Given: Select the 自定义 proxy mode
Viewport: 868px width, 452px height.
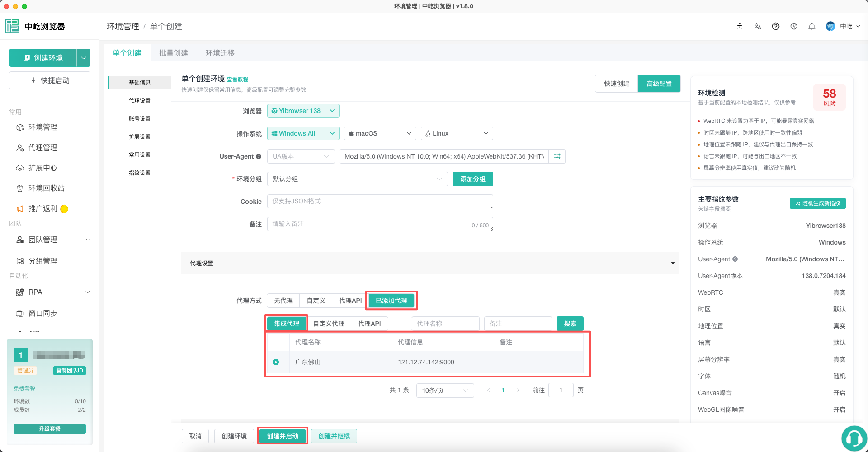Looking at the screenshot, I should point(316,301).
